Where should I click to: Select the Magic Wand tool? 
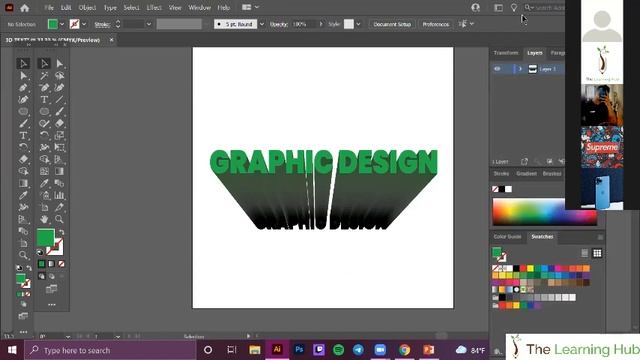(44, 76)
